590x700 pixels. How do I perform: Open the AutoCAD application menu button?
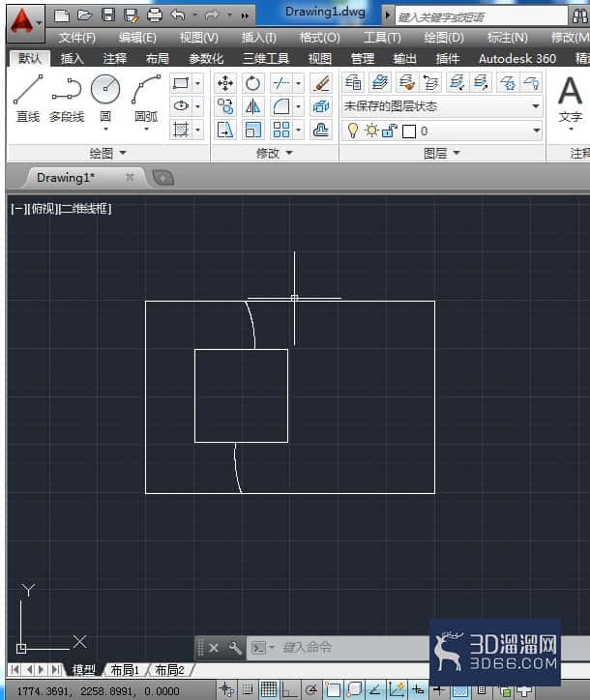pyautogui.click(x=24, y=22)
